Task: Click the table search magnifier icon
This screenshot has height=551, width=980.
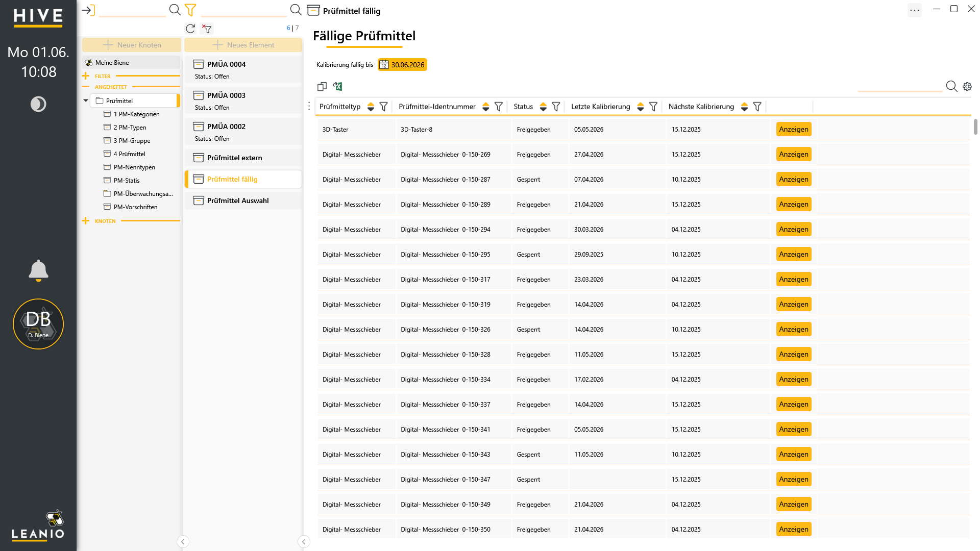Action: tap(951, 86)
